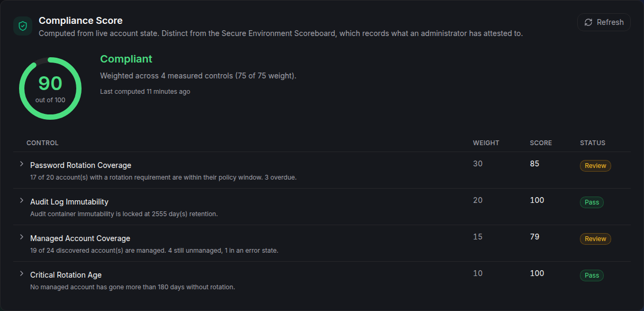Screen dimensions: 644x311
Task: Click the circular score gauge showing 90
Action: [50, 88]
